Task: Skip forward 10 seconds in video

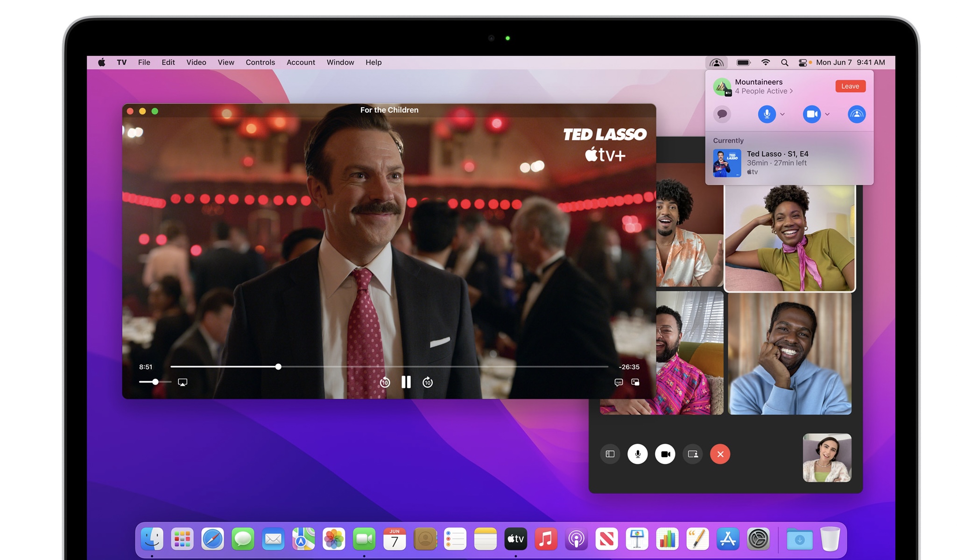Action: [428, 383]
